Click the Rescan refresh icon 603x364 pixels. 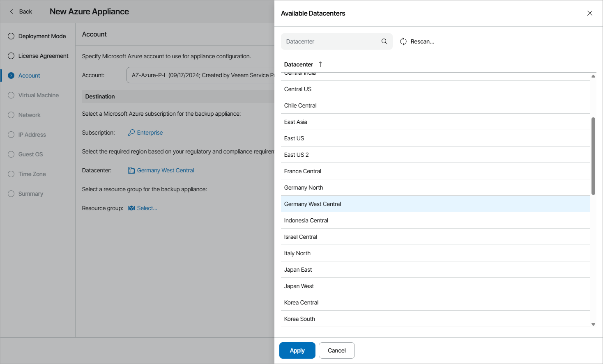(x=403, y=41)
